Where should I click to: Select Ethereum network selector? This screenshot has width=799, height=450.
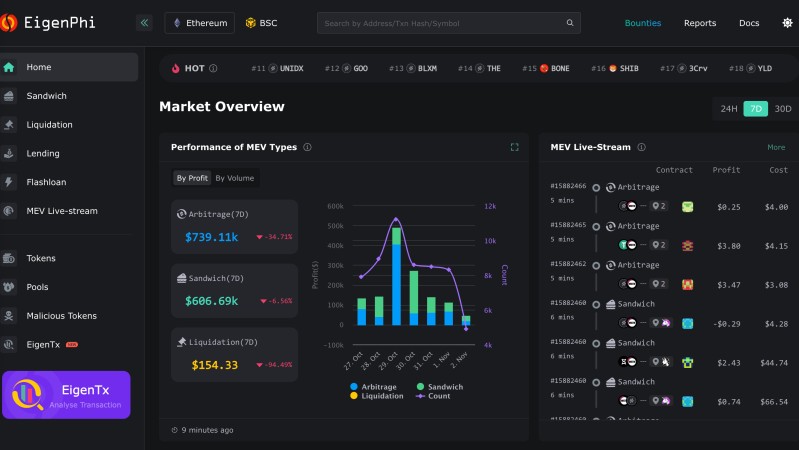click(x=199, y=23)
